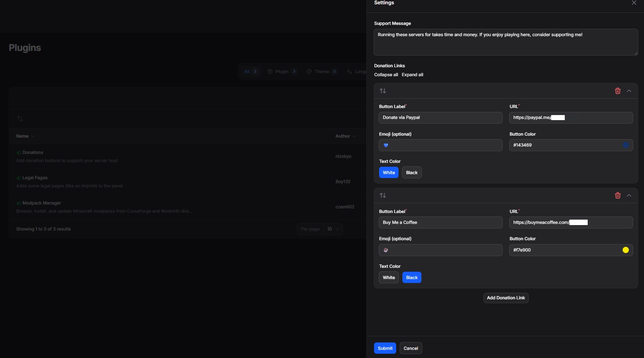The height and width of the screenshot is (358, 644).
Task: Click author nizxkyo in the table
Action: coord(343,156)
